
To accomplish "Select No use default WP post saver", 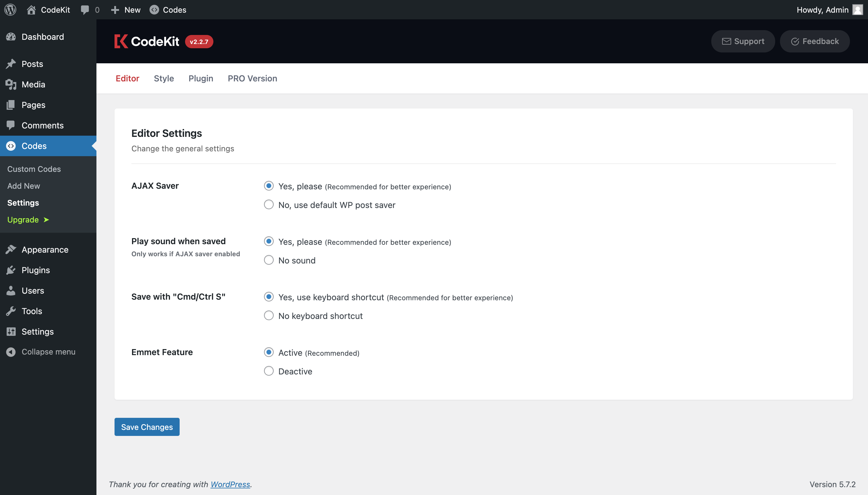I will click(x=269, y=205).
